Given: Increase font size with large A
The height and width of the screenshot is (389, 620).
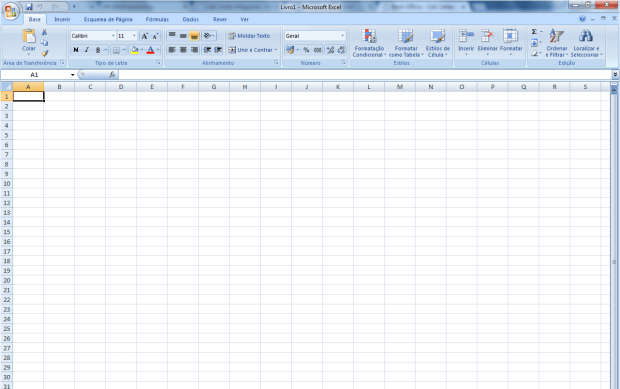Looking at the screenshot, I should [145, 36].
